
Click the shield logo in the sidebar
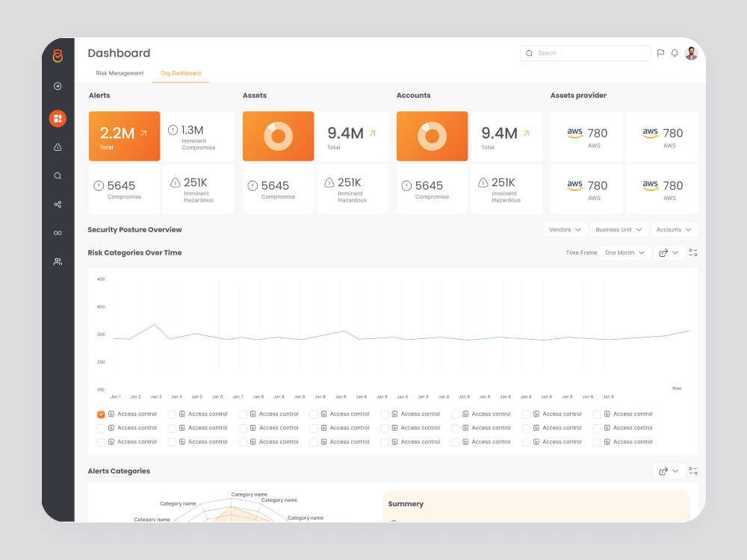(58, 56)
